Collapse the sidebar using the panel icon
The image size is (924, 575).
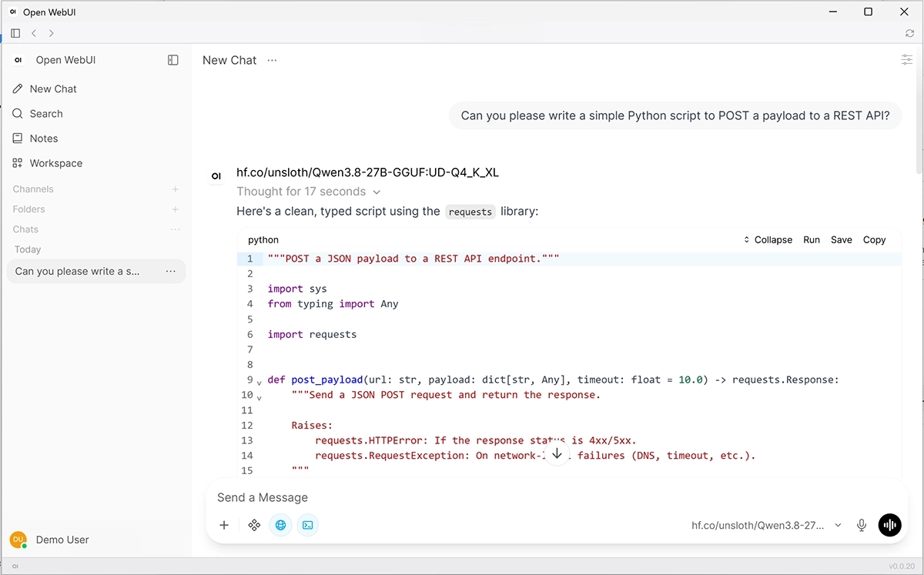tap(173, 60)
